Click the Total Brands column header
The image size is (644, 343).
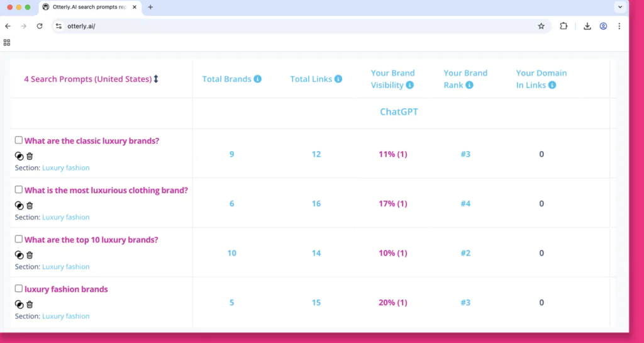(x=226, y=79)
